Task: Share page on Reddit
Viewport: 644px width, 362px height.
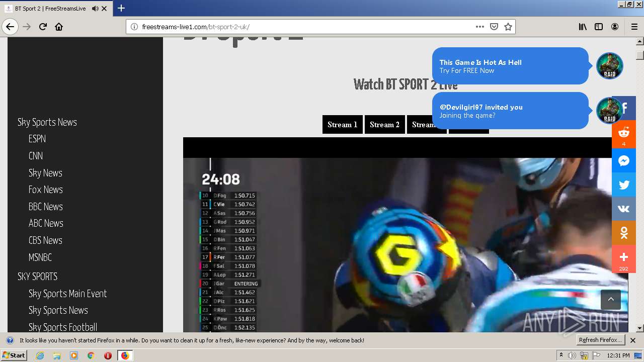Action: [624, 134]
